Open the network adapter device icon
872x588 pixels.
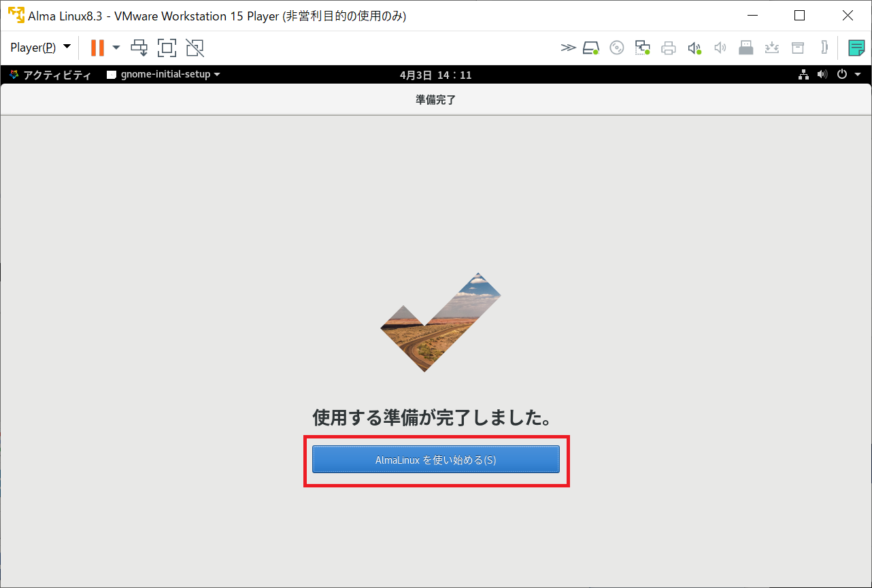point(643,48)
